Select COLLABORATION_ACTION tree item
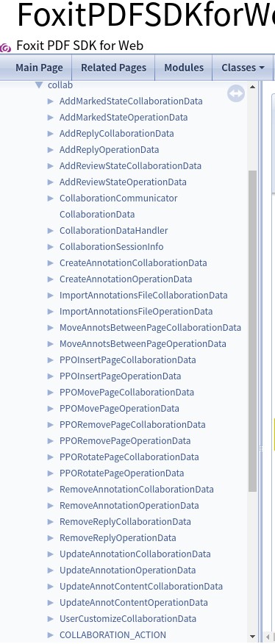This screenshot has width=275, height=644. [x=113, y=635]
